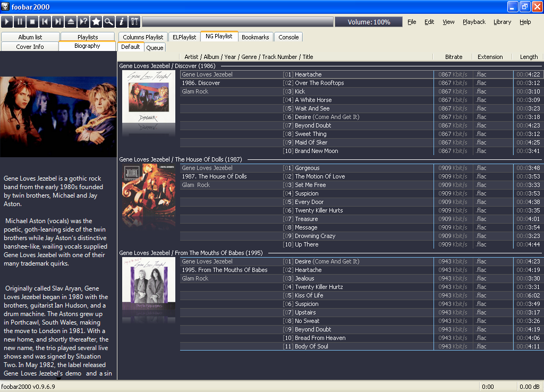Open preferences with the tools icon

(134, 22)
